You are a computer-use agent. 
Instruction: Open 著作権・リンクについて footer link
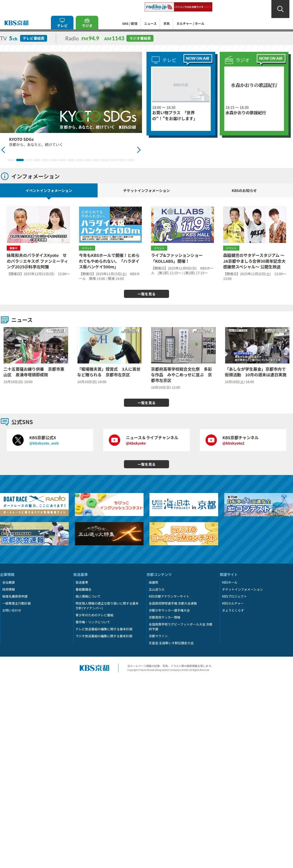(x=93, y=622)
